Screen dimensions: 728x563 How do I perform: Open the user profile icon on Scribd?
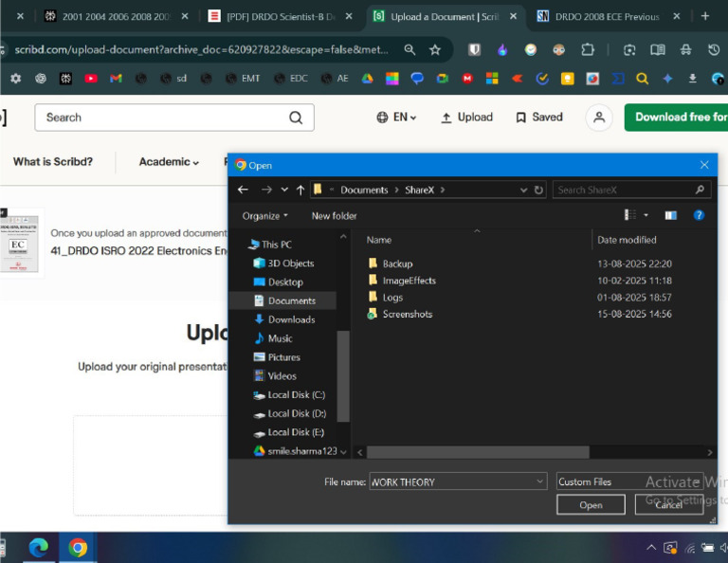point(599,118)
